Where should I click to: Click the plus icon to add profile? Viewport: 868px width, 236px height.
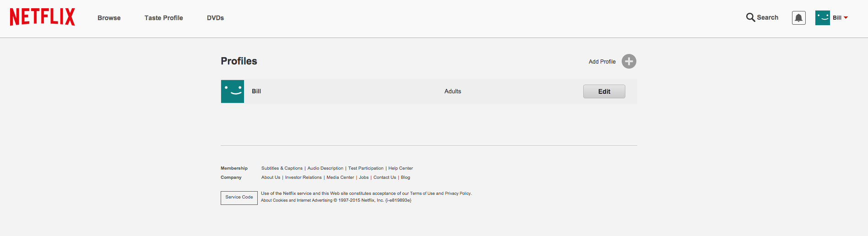[x=629, y=61]
